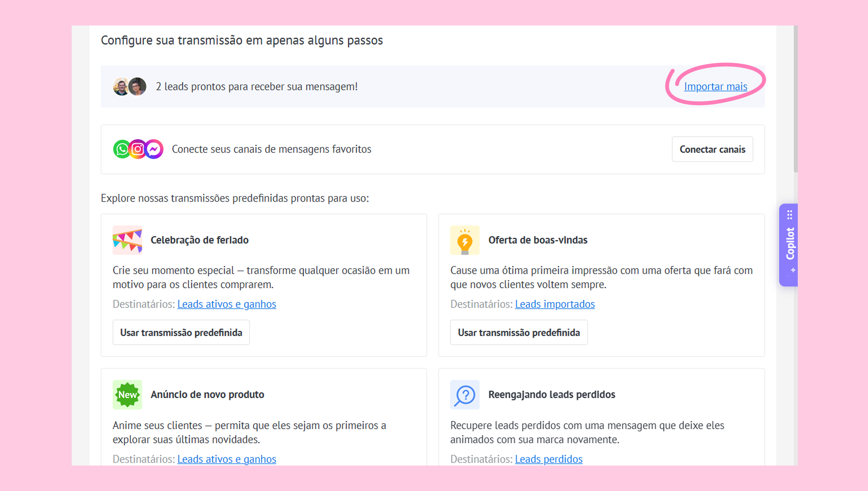Click 'Conecte seus canais de mensagens favoritos' text
The height and width of the screenshot is (491, 868).
click(271, 149)
